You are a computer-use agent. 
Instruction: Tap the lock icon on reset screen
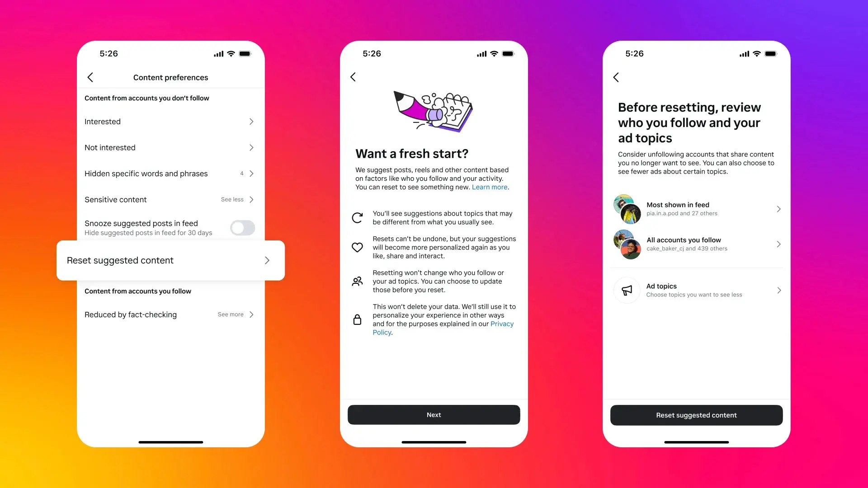[x=359, y=319]
